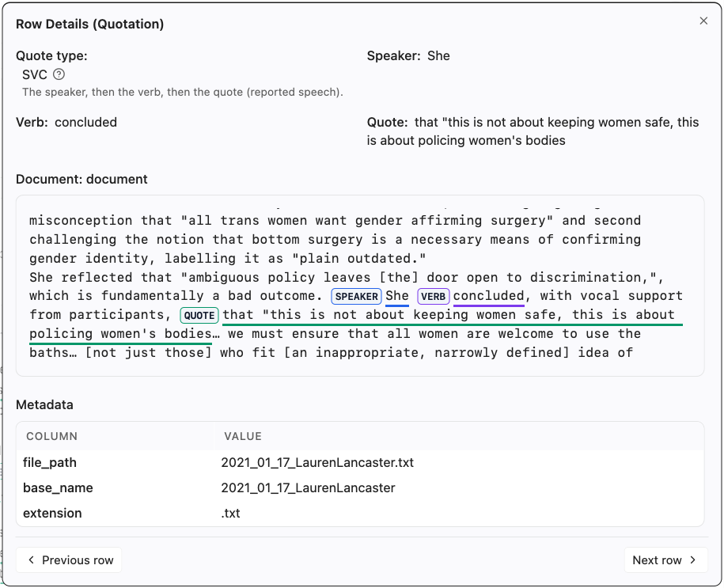Click the QUOTE tag in the document

point(199,316)
